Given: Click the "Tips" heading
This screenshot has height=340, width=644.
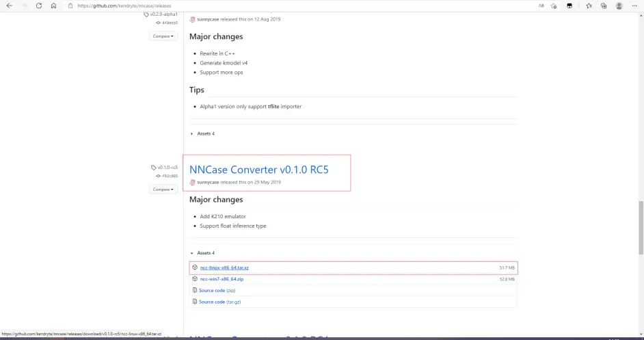Looking at the screenshot, I should coord(197,90).
